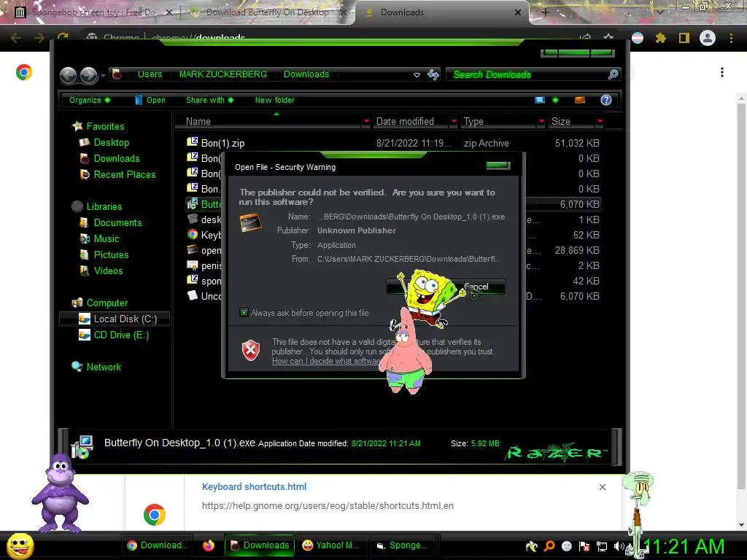Open the view options dropdown arrow
This screenshot has width=747, height=560.
[x=555, y=100]
